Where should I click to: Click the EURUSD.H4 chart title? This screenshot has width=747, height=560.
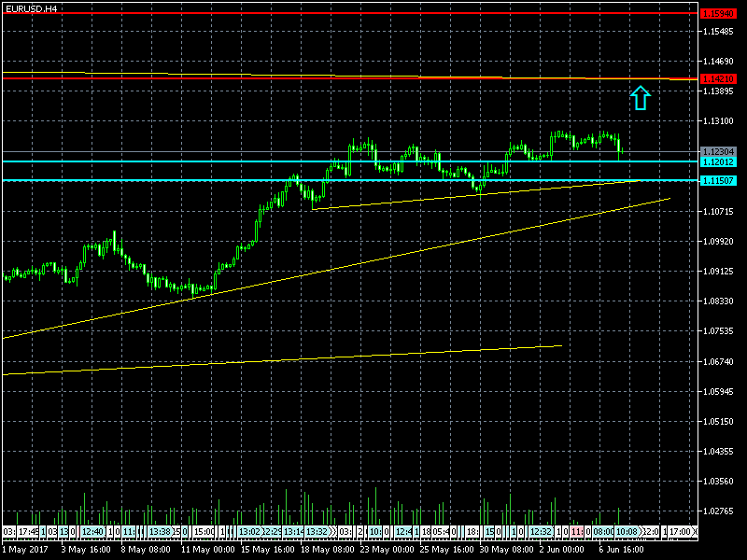pyautogui.click(x=32, y=8)
